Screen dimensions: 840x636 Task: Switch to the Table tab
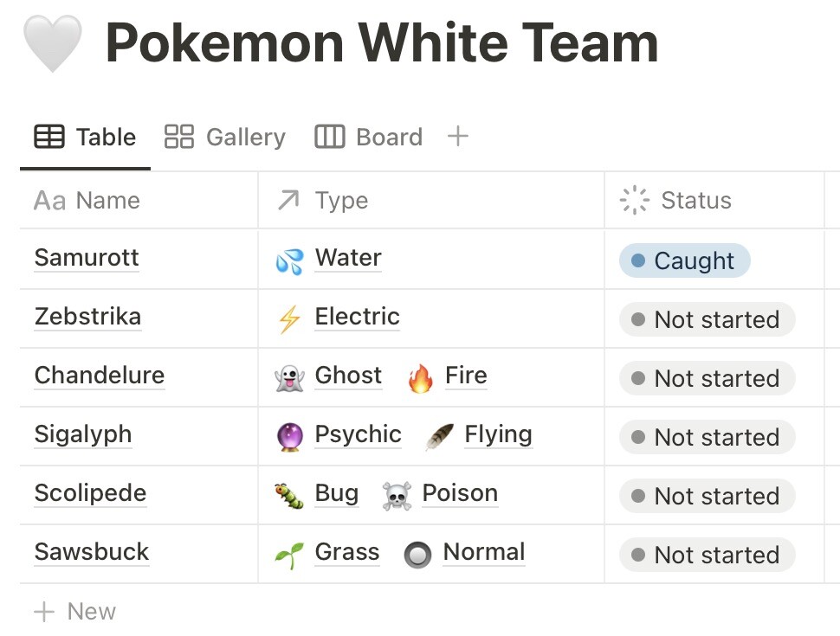pyautogui.click(x=83, y=137)
